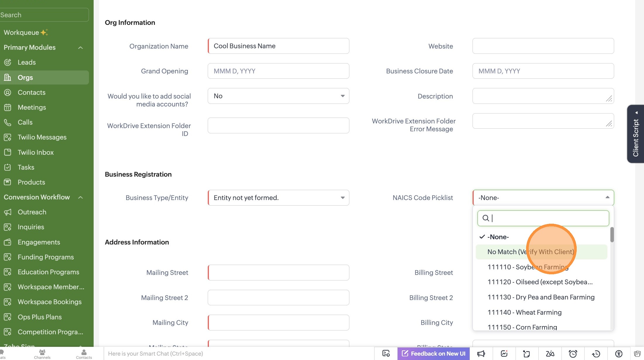This screenshot has height=360, width=644.
Task: Close the NAICS Code Picklist dropdown
Action: pyautogui.click(x=607, y=197)
